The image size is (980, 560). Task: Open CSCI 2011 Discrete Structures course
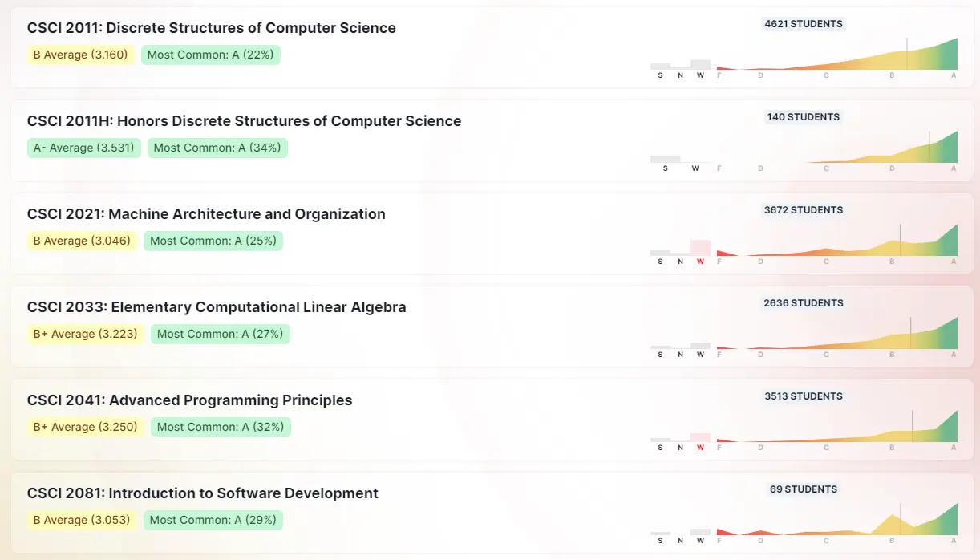tap(212, 28)
